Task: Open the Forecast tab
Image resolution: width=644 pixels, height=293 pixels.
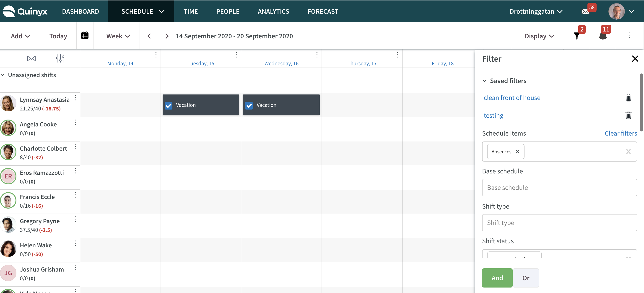Action: click(x=323, y=11)
